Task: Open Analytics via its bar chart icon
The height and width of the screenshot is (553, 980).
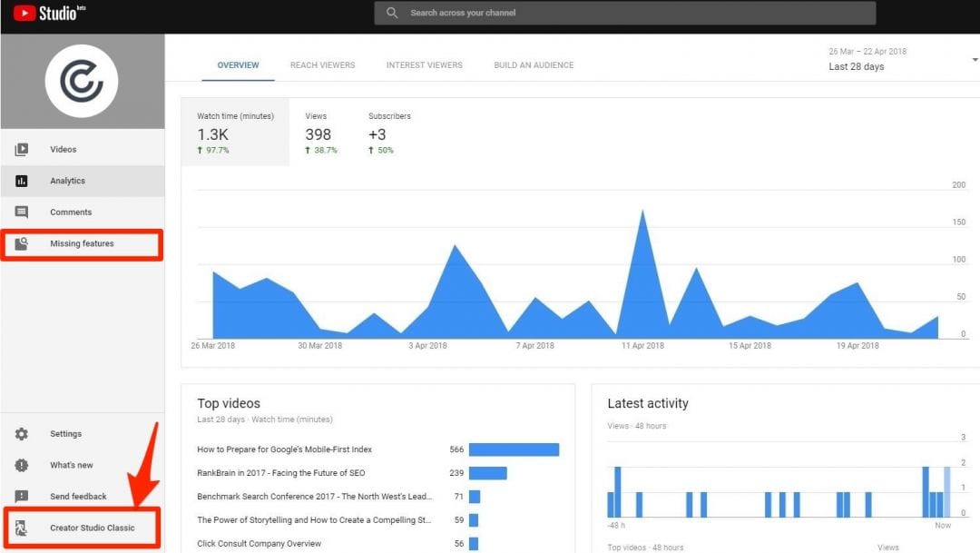Action: [22, 181]
